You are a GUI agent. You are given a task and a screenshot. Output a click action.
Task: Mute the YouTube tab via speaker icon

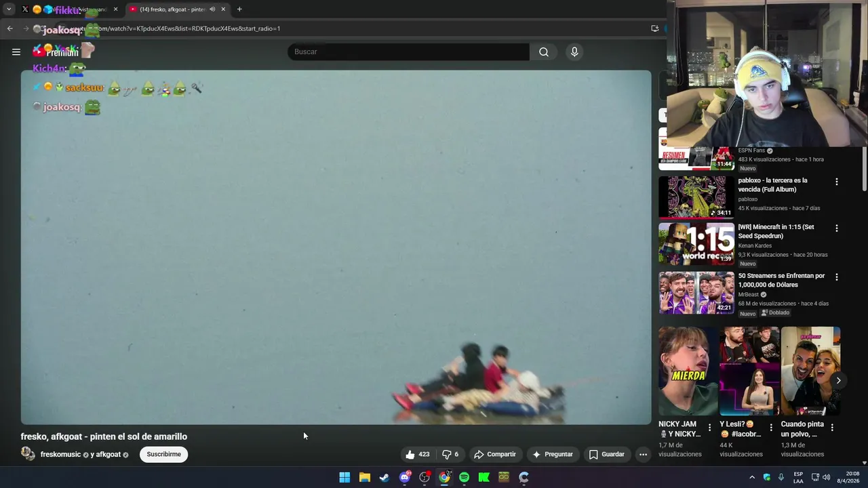tap(212, 9)
